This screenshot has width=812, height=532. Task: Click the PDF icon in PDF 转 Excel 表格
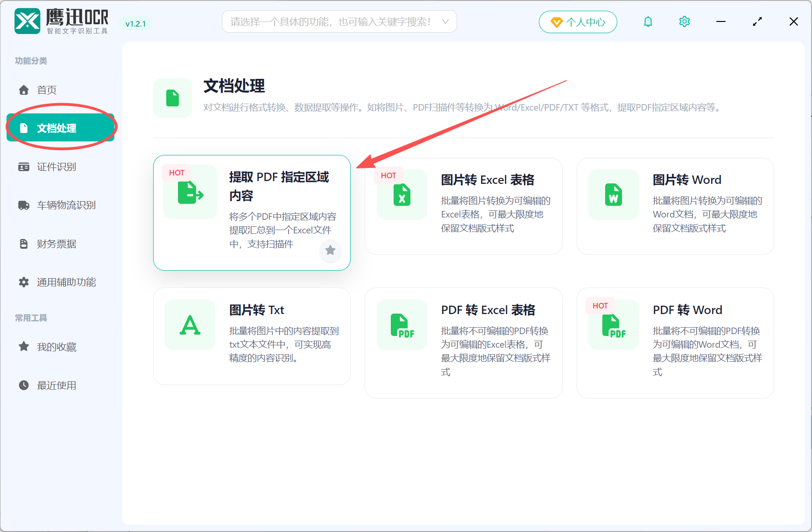click(x=402, y=325)
